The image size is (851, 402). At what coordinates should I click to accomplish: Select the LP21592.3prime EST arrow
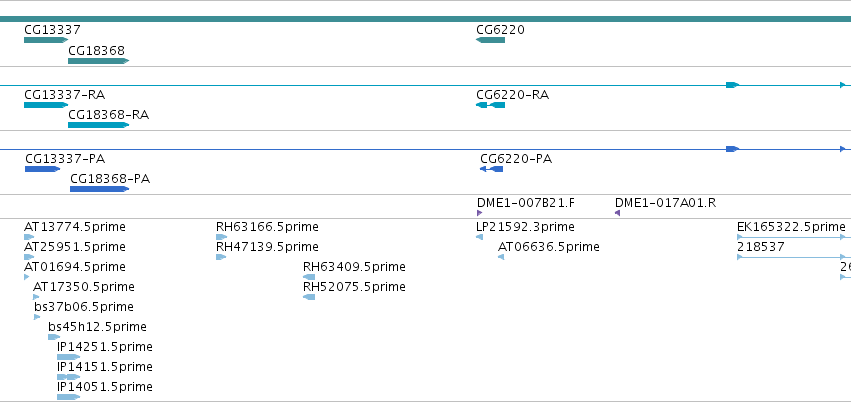click(479, 237)
